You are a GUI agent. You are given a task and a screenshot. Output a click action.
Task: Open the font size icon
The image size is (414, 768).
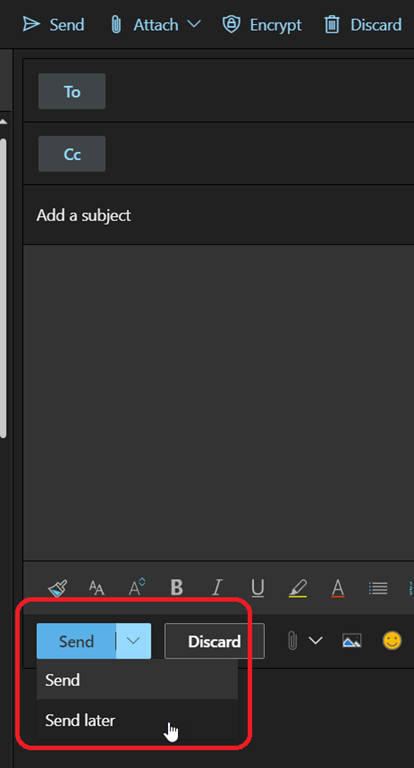click(x=97, y=587)
